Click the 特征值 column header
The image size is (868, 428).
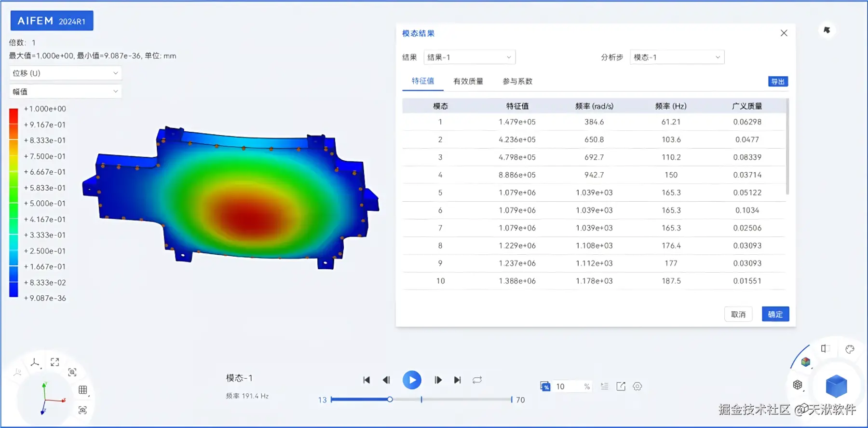click(517, 106)
